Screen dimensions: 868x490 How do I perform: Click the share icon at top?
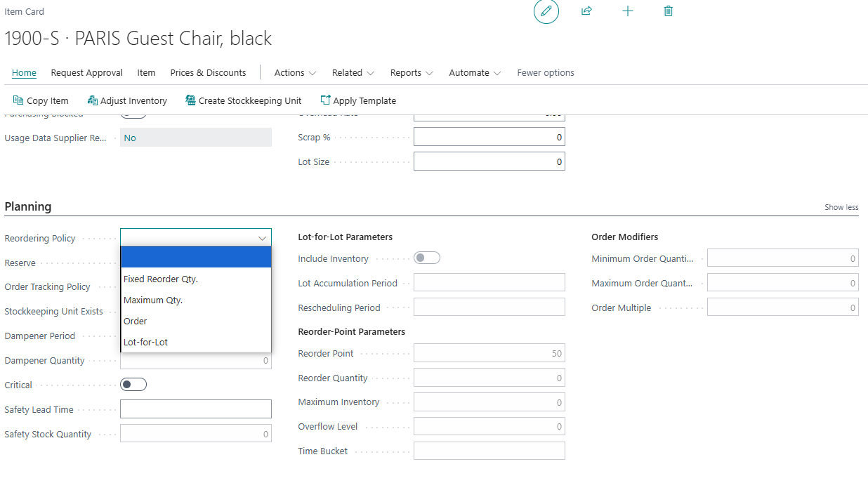pyautogui.click(x=586, y=11)
